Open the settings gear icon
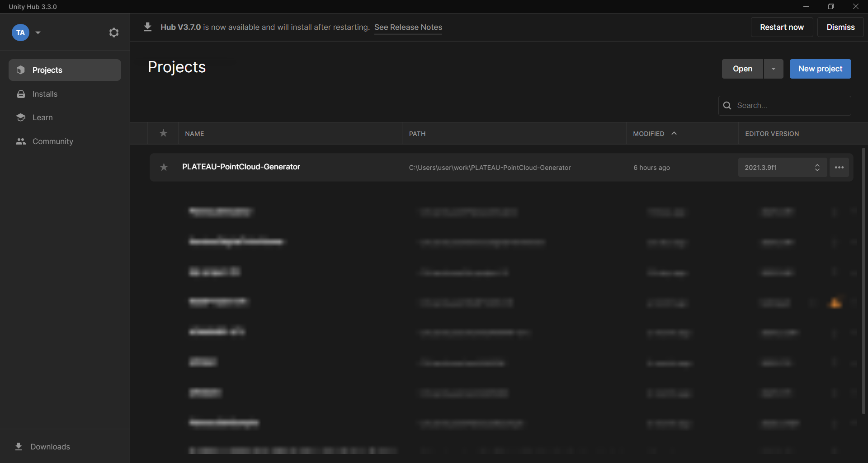The image size is (868, 463). [x=114, y=33]
